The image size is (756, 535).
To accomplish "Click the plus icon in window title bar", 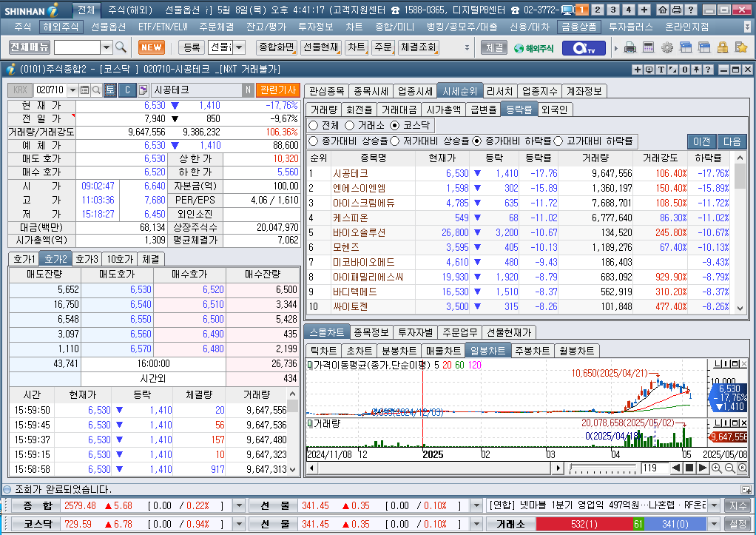I will pos(638,70).
